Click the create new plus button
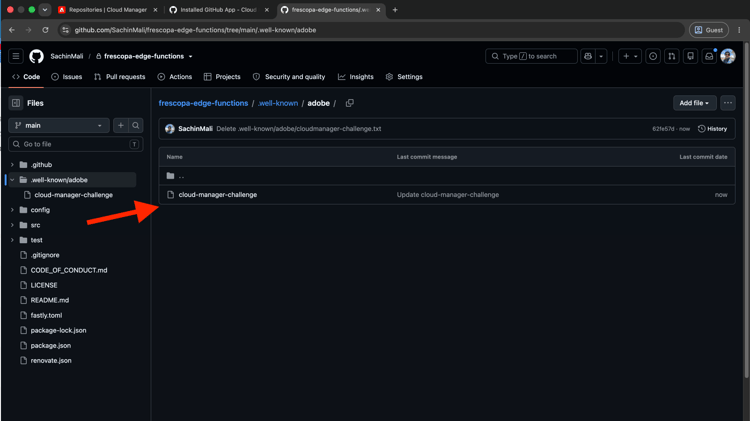The width and height of the screenshot is (750, 421). pos(629,56)
